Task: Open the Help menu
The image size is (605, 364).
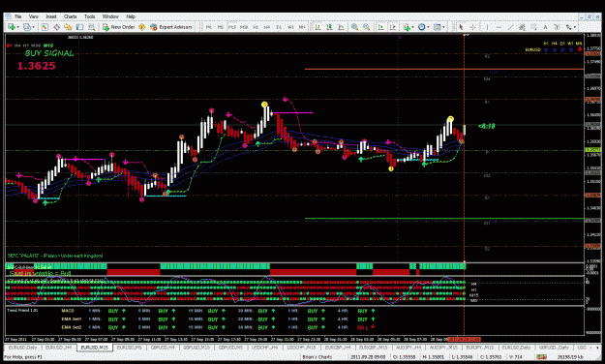Action: (x=131, y=16)
